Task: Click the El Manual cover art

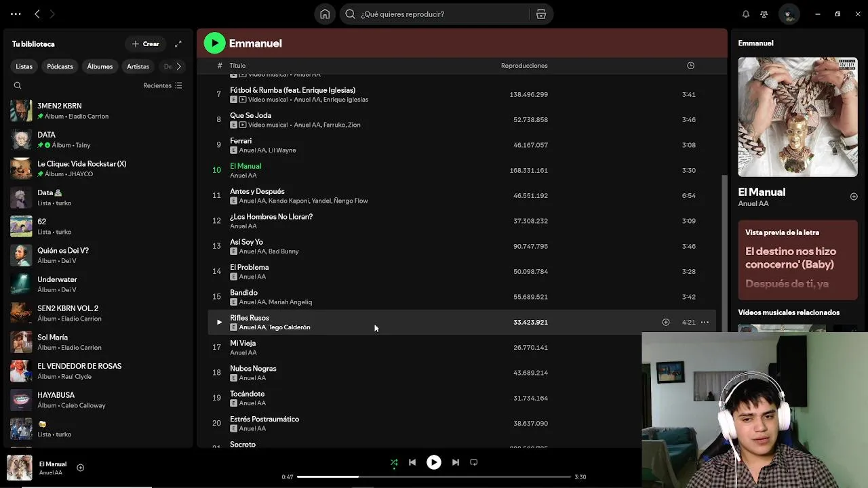Action: pyautogui.click(x=797, y=117)
